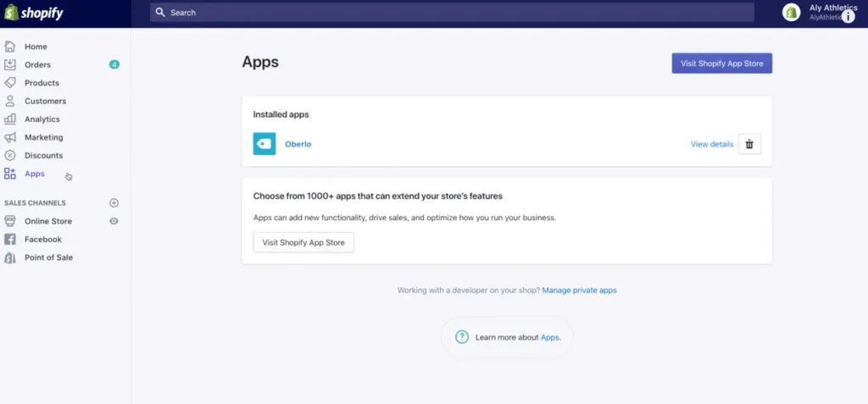This screenshot has height=404, width=868.
Task: Click the white Visit Shopify App Store button
Action: pyautogui.click(x=303, y=242)
